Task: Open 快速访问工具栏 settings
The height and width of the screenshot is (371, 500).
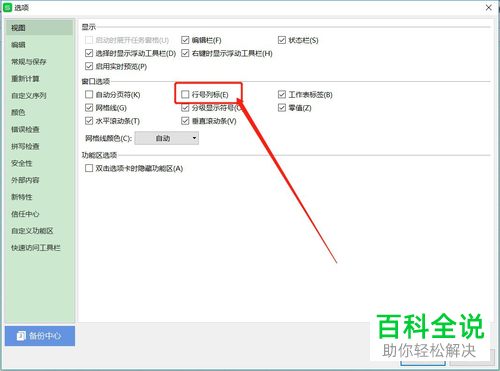Action: click(36, 248)
